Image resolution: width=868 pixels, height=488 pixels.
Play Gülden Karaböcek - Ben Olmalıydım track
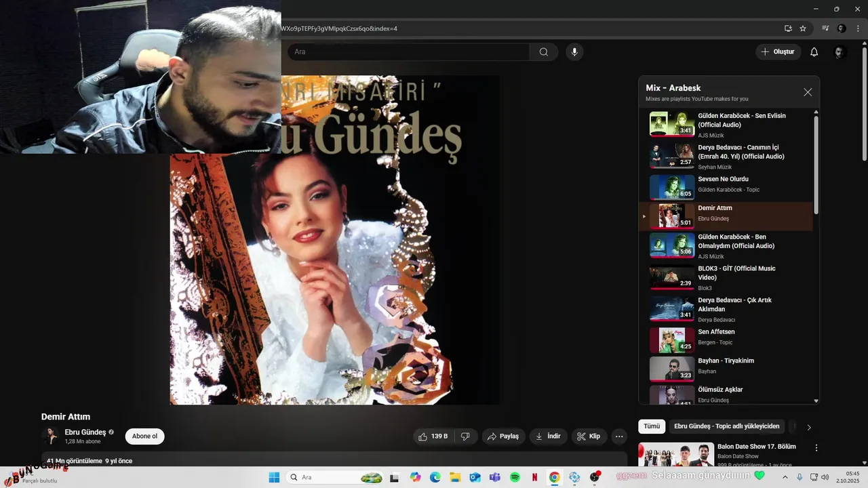[726, 246]
